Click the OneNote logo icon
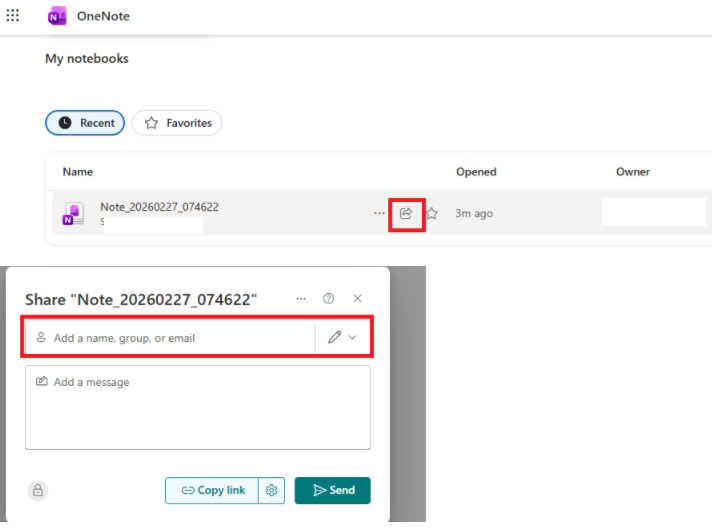This screenshot has height=532, width=712. (x=57, y=16)
